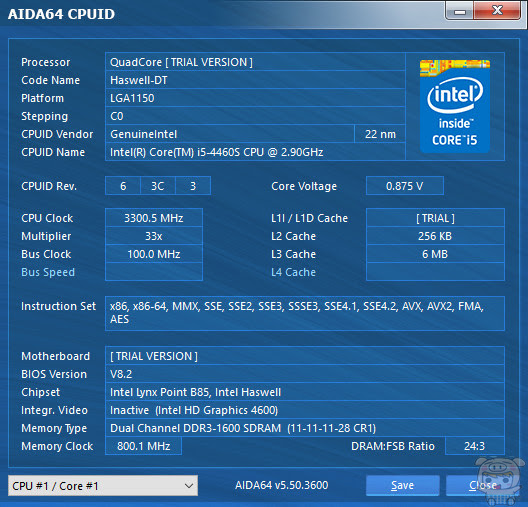The image size is (528, 507).
Task: Select the QuadCore [ TRIAL VERSION ] processor value
Action: tap(255, 62)
